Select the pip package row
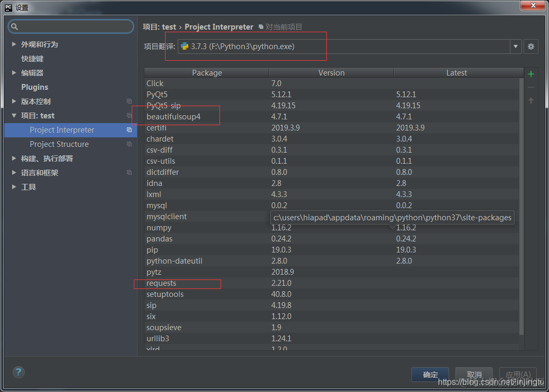The width and height of the screenshot is (549, 392). (x=332, y=250)
